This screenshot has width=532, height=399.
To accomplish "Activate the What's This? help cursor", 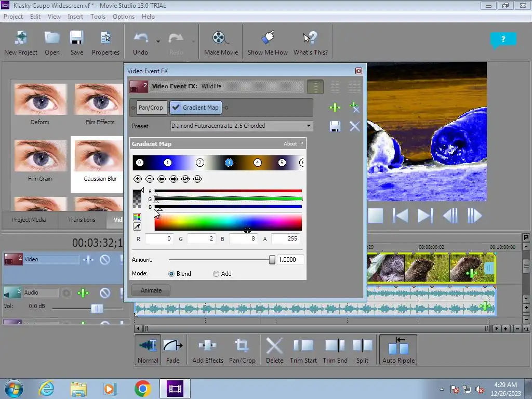I will point(311,43).
